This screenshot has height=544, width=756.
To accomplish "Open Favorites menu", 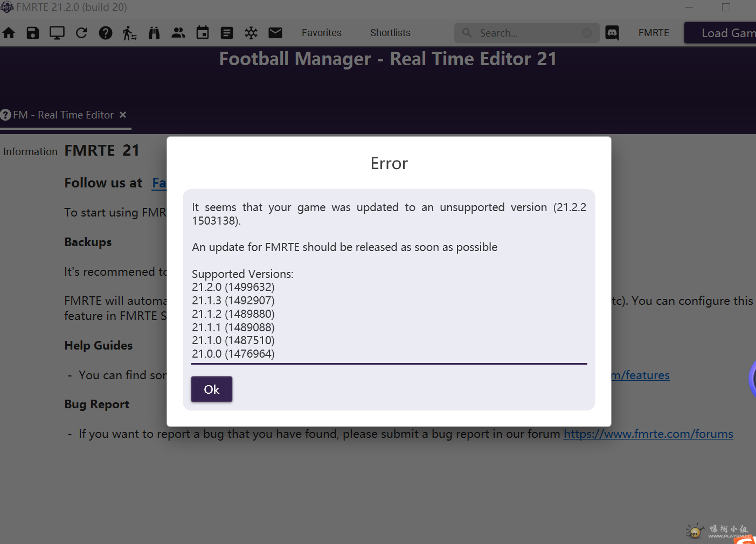I will click(322, 33).
